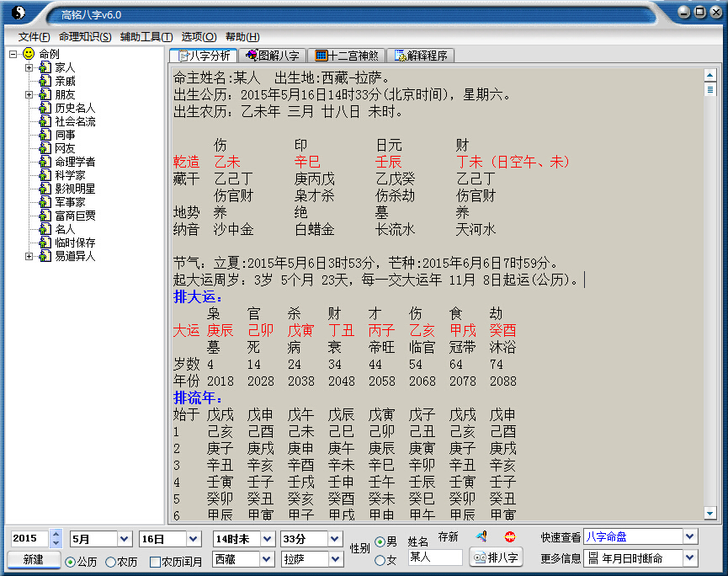Screen dimensions: 728x576
Task: Select the 命理学者 folder icon
Action: [45, 163]
